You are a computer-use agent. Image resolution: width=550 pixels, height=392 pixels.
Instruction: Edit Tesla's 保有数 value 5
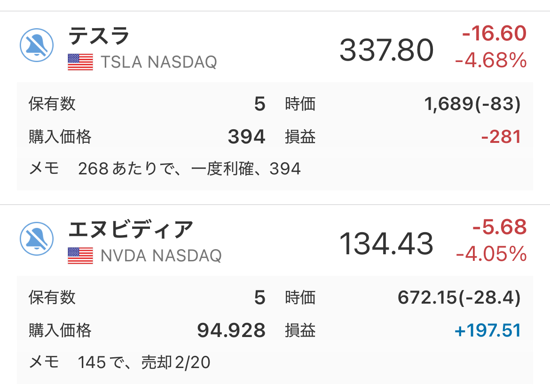[x=259, y=104]
